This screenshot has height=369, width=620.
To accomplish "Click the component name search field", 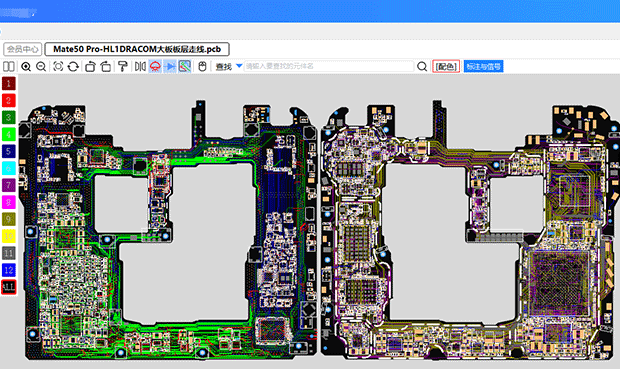I will pyautogui.click(x=329, y=66).
